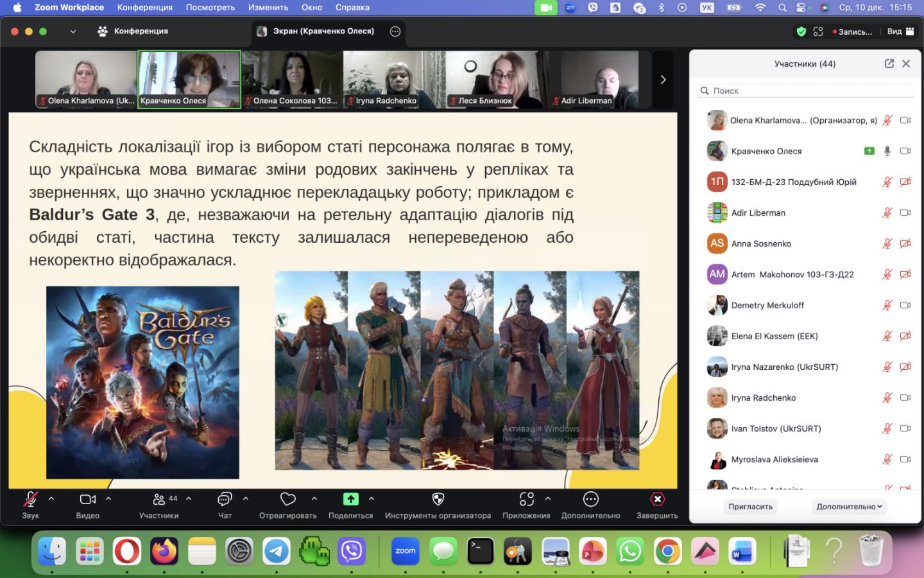
Task: Open the Посмотреть menu in menu bar
Action: click(210, 7)
